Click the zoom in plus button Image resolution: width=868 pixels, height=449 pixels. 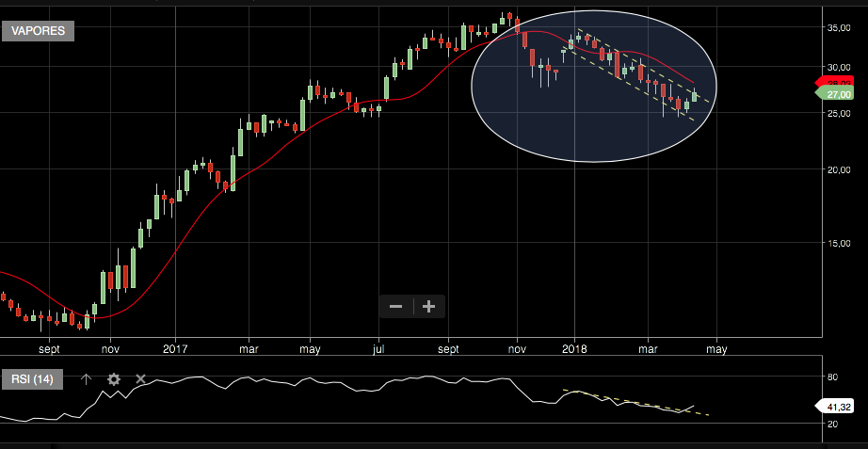coord(429,306)
